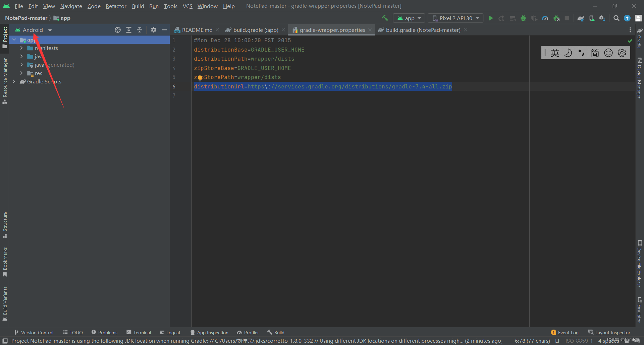Open Project panel settings gear
Image resolution: width=644 pixels, height=345 pixels.
click(153, 30)
